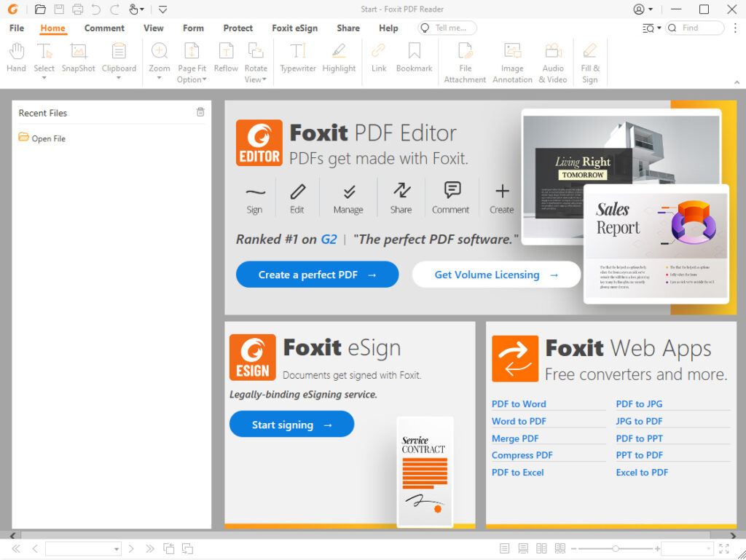
Task: Launch the Fill & Sign tool
Action: click(x=590, y=63)
